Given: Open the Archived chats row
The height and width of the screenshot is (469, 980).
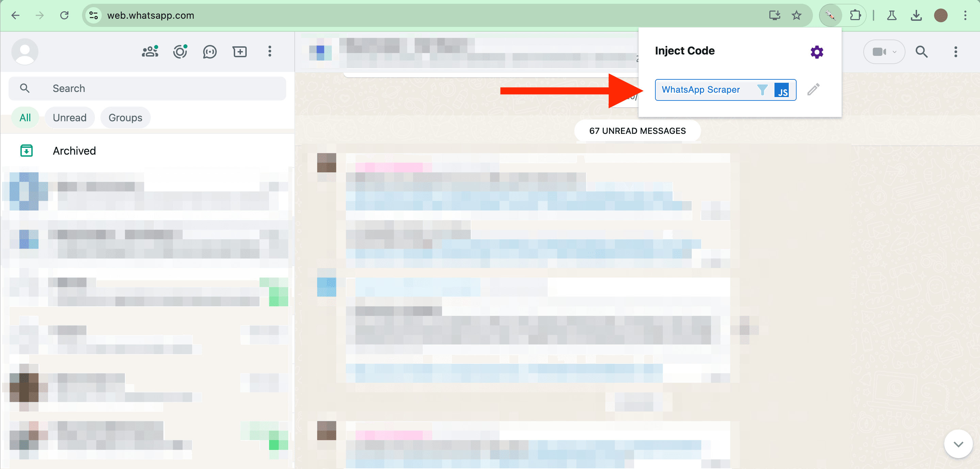Looking at the screenshot, I should click(x=147, y=151).
